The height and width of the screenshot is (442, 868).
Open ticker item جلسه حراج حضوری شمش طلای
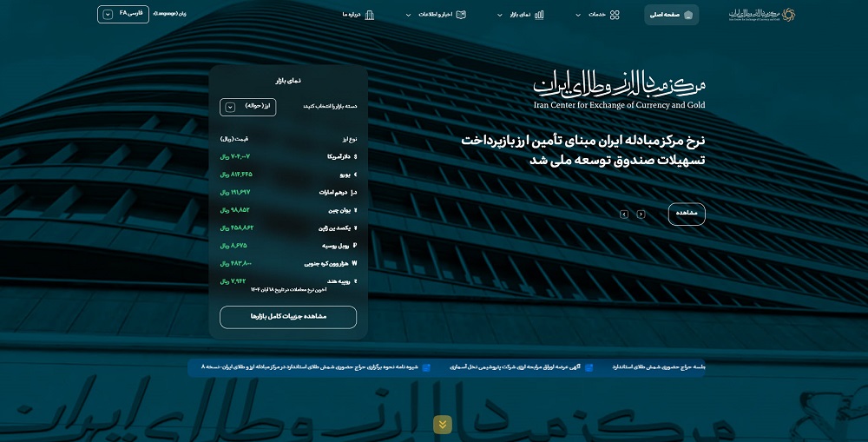(x=659, y=367)
